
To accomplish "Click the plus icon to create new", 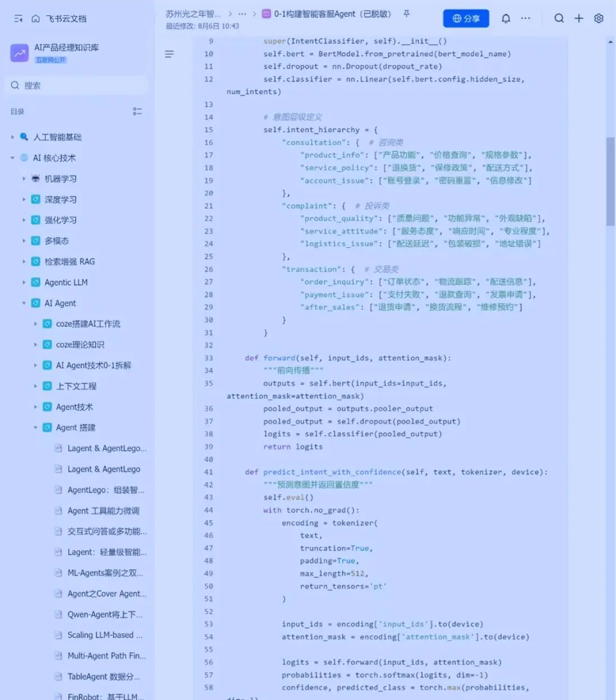I will point(579,18).
